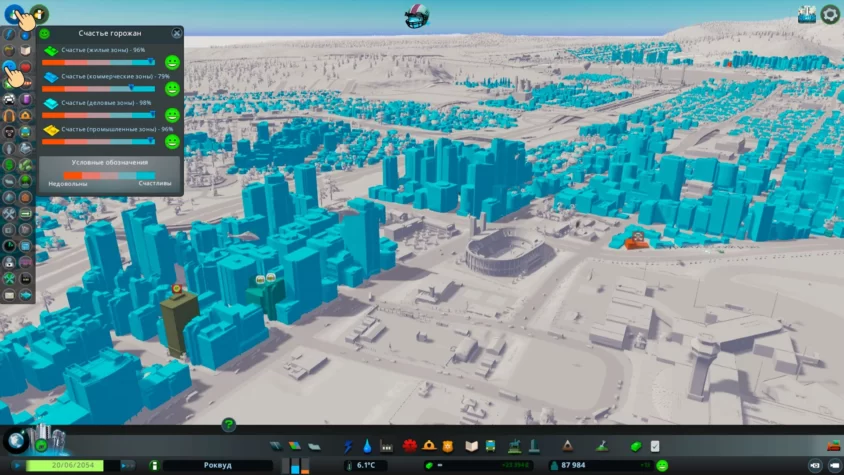Open the fish fishing info view icon
This screenshot has width=844, height=475.
(x=25, y=295)
